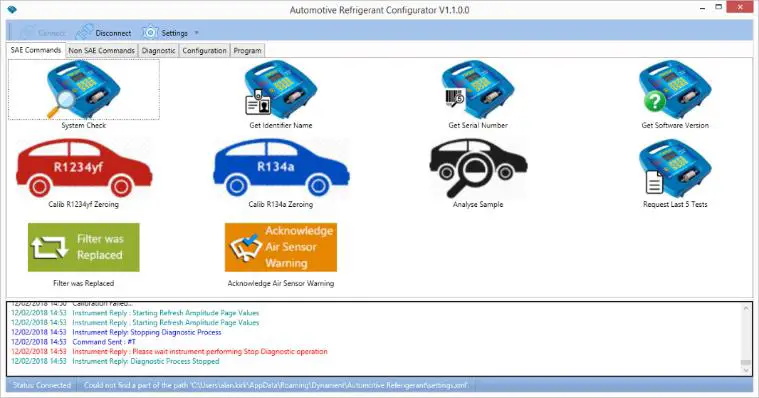The height and width of the screenshot is (398, 759).
Task: Minimize the Automotive Refrigerant Configurator window
Action: click(702, 8)
